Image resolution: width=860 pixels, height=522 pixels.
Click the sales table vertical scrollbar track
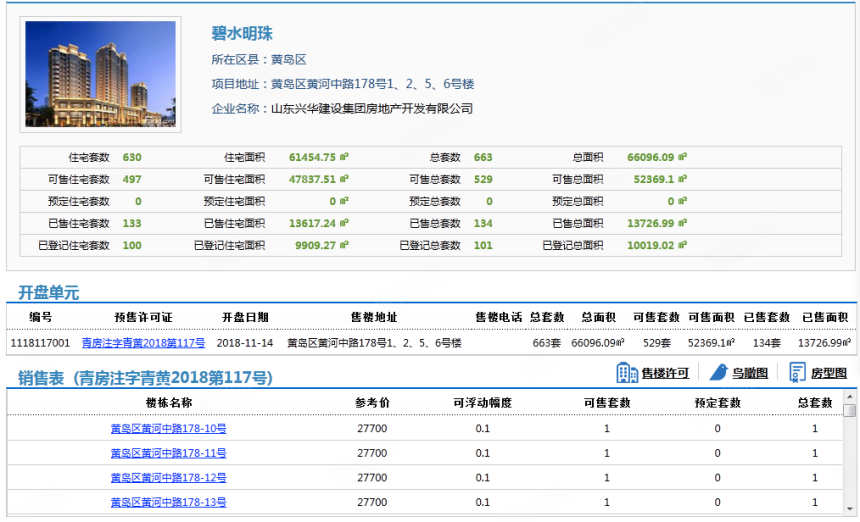(850, 470)
